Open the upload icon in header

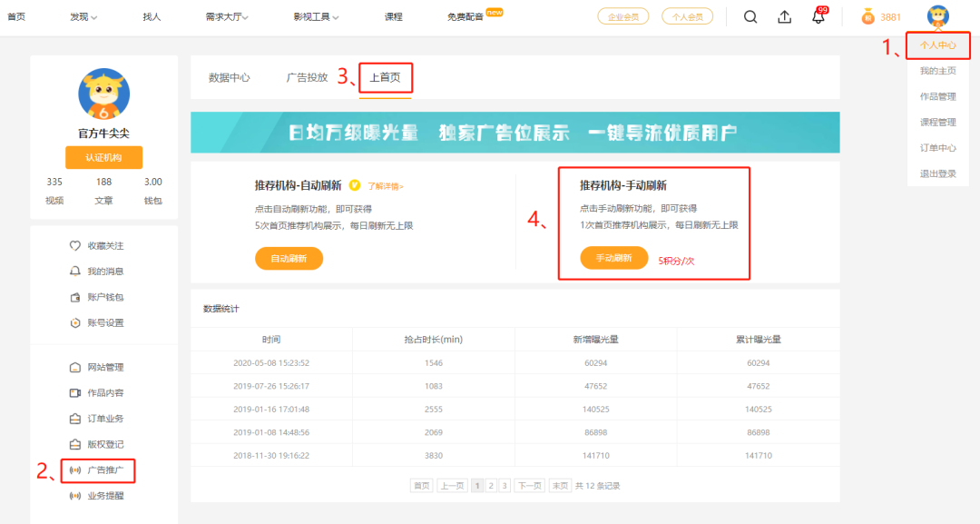point(785,16)
